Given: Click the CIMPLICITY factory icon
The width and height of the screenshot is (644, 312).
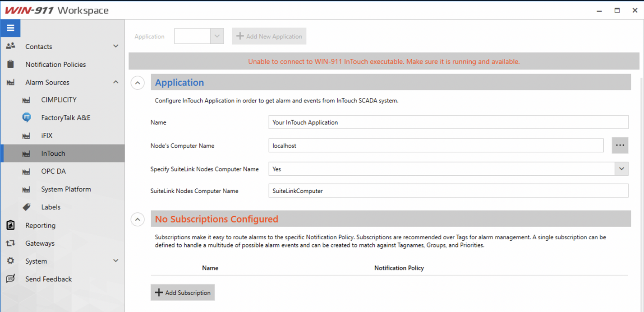Looking at the screenshot, I should 27,100.
